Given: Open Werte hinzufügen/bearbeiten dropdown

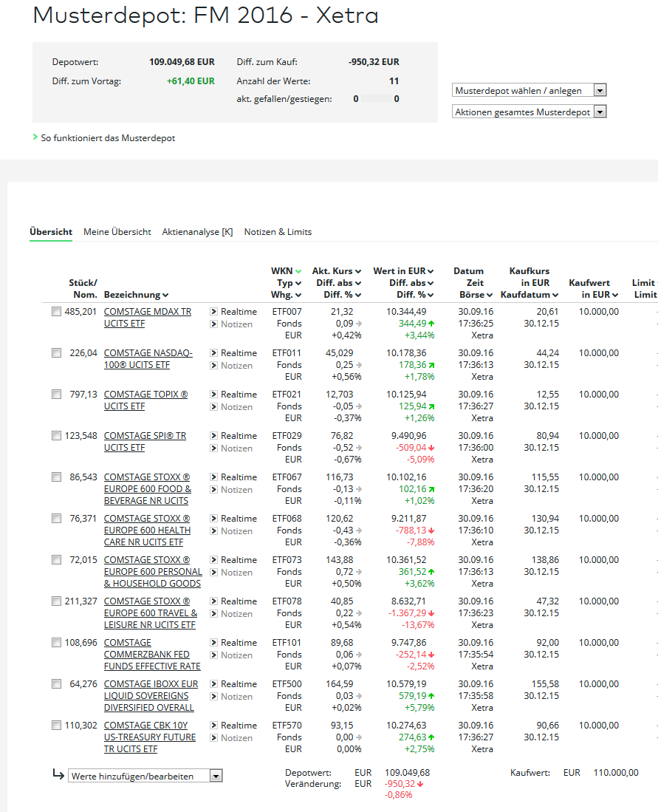Looking at the screenshot, I should pyautogui.click(x=145, y=776).
